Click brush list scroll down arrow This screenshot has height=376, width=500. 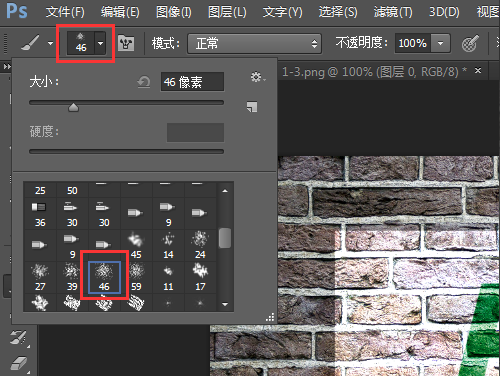(x=225, y=304)
